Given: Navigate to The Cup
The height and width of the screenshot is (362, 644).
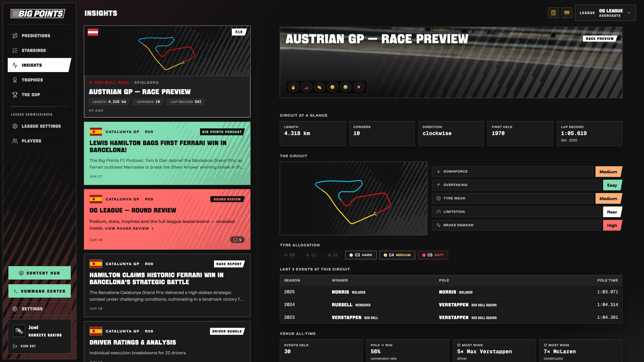Looking at the screenshot, I should 40,95.
